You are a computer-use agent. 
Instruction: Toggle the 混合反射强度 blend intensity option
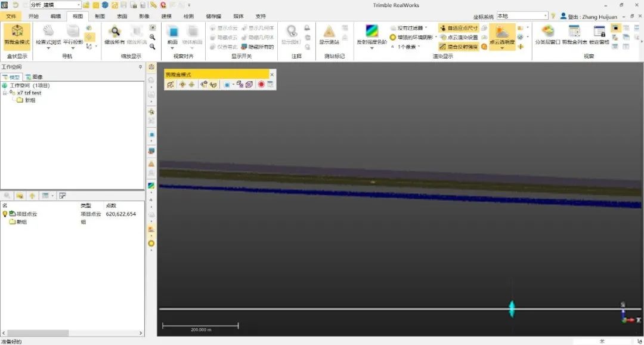pyautogui.click(x=459, y=46)
